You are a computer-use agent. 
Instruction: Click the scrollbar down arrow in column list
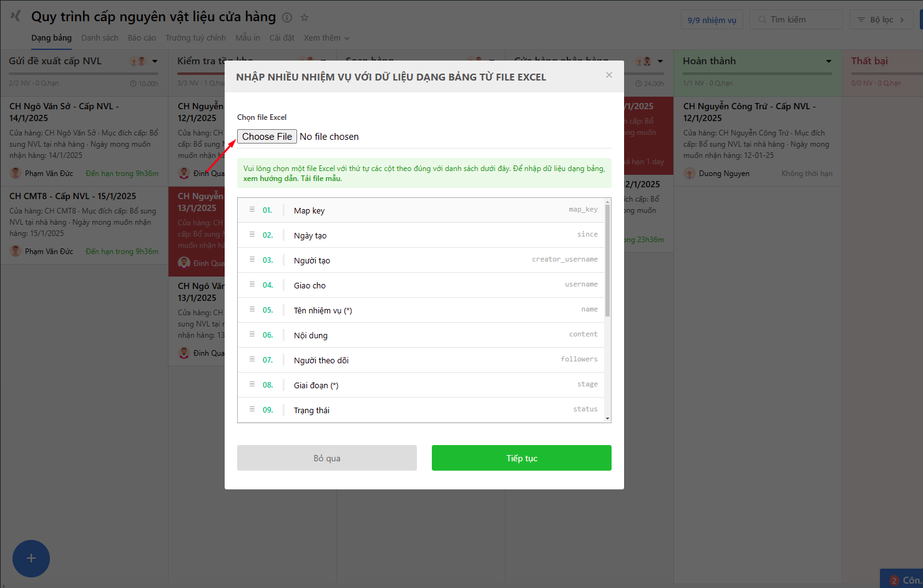click(608, 418)
